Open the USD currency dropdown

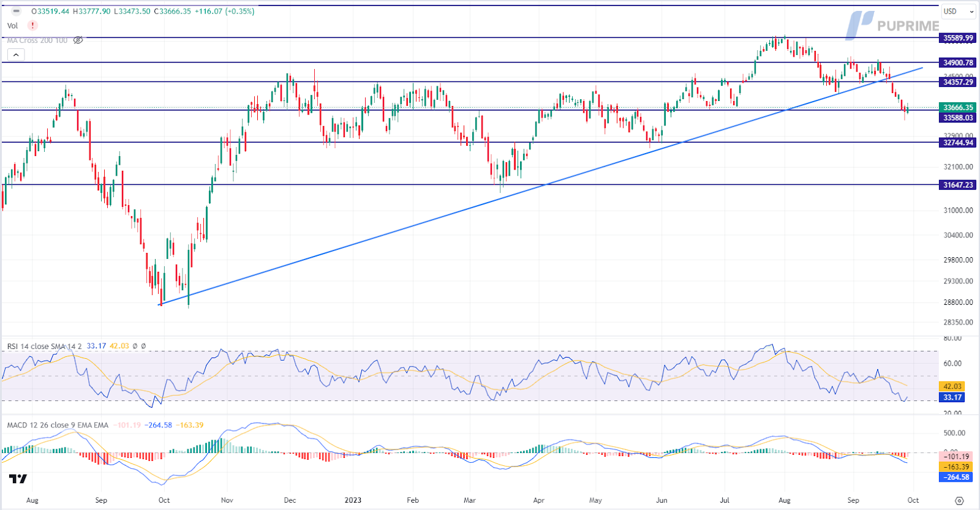click(x=959, y=12)
